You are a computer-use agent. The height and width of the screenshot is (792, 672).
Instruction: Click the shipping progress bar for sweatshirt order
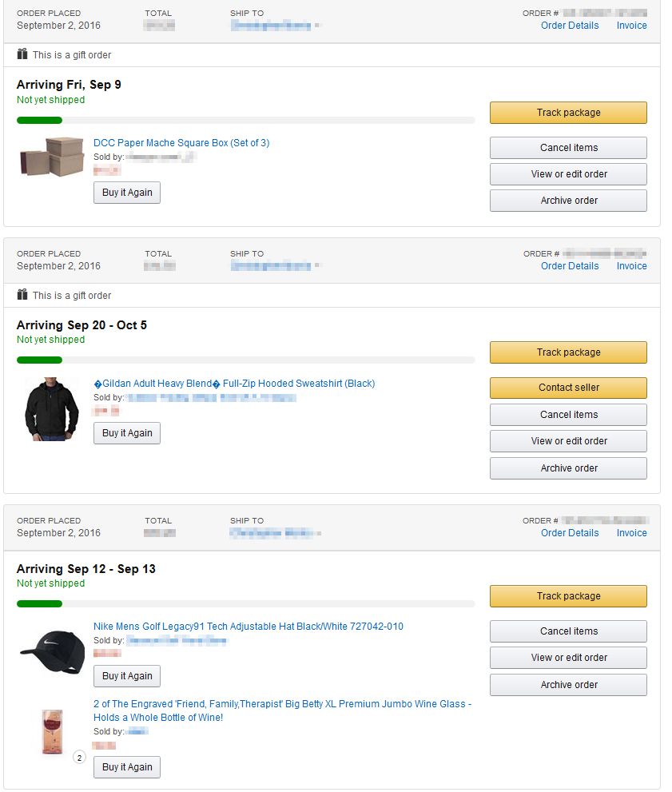(x=245, y=360)
